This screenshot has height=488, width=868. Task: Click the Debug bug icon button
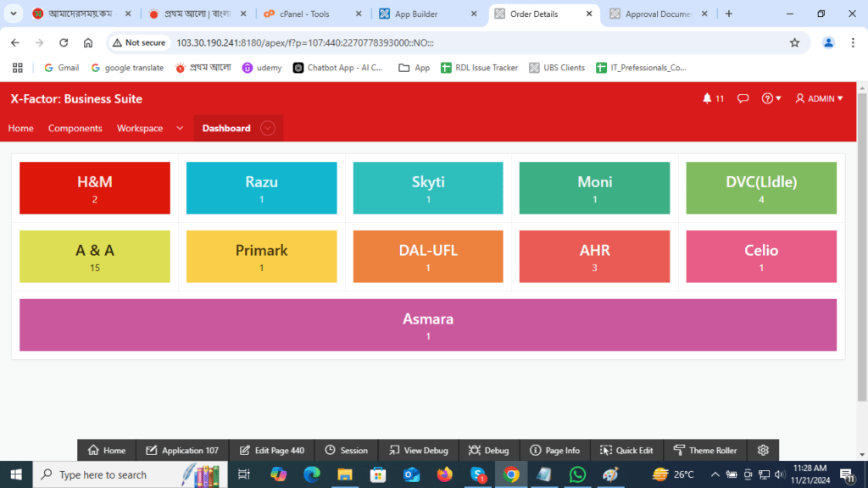point(488,451)
